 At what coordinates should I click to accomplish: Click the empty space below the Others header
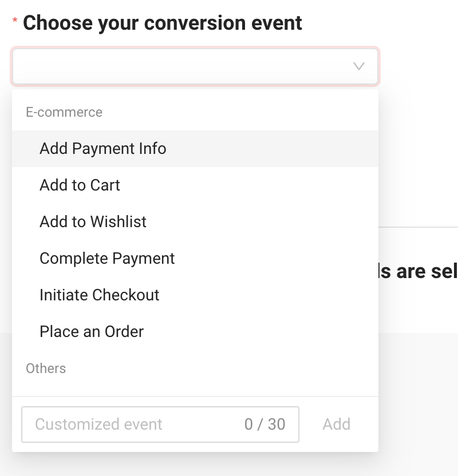(195, 387)
